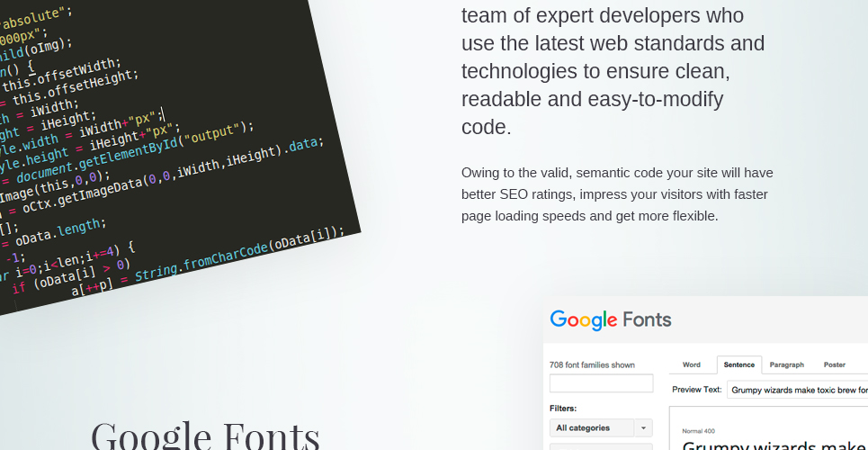Viewport: 868px width, 450px height.
Task: Click the large 'team of expert developers' text
Action: [613, 71]
